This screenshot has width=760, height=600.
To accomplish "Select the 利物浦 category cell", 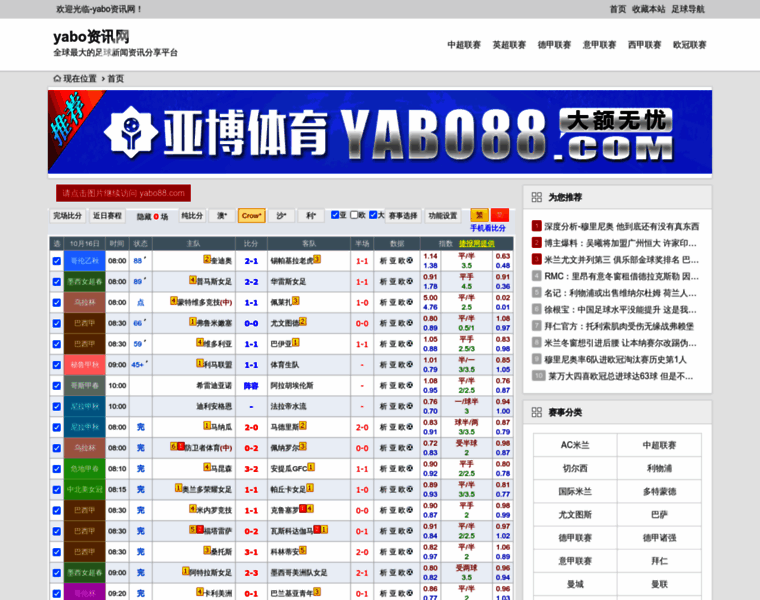I will point(659,468).
